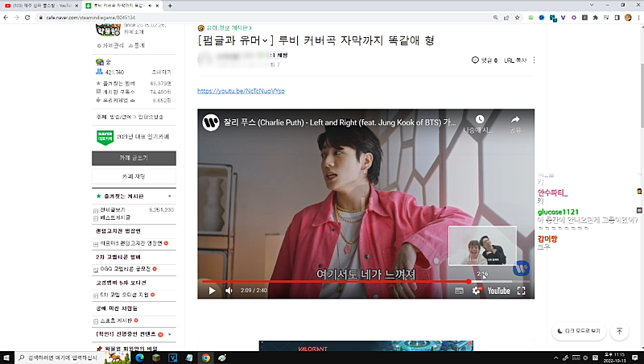Open the post's three-dot more menu
The image size is (644, 364).
[534, 60]
